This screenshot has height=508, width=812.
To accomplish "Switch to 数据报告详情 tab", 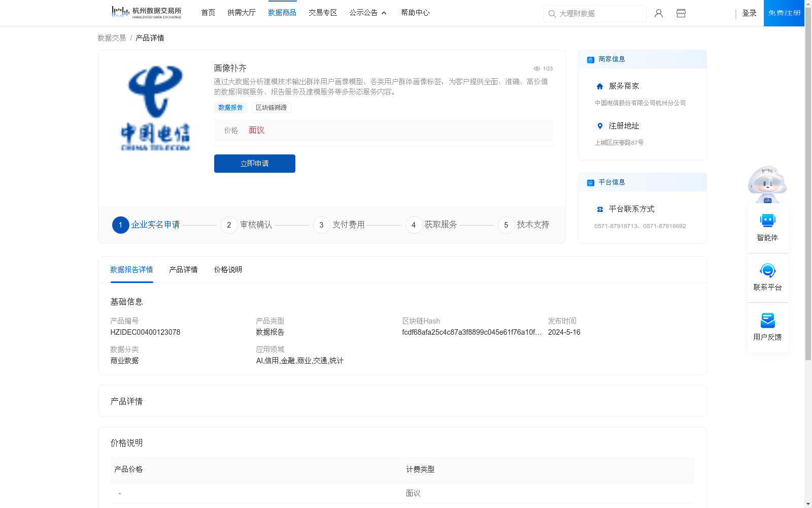I will click(x=131, y=270).
